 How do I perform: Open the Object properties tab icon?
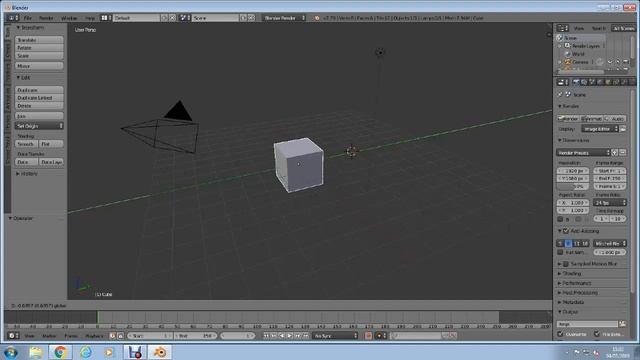(x=608, y=82)
